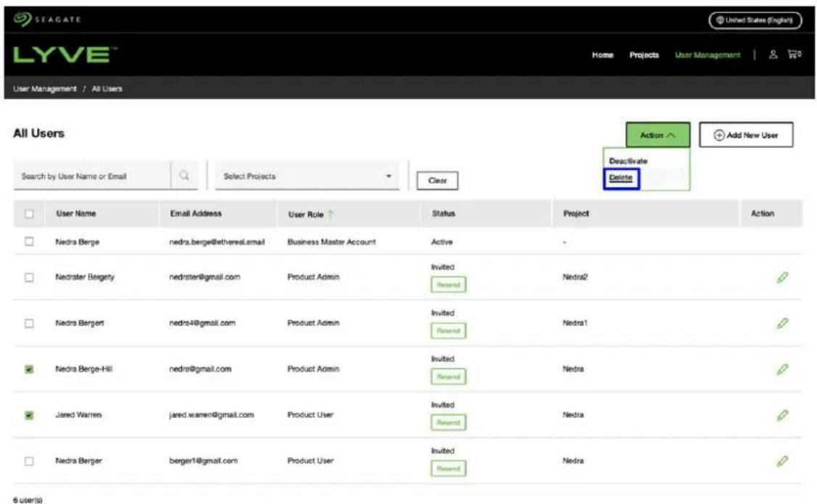Choose Deactivate from Action menu
The height and width of the screenshot is (504, 817).
pos(628,161)
